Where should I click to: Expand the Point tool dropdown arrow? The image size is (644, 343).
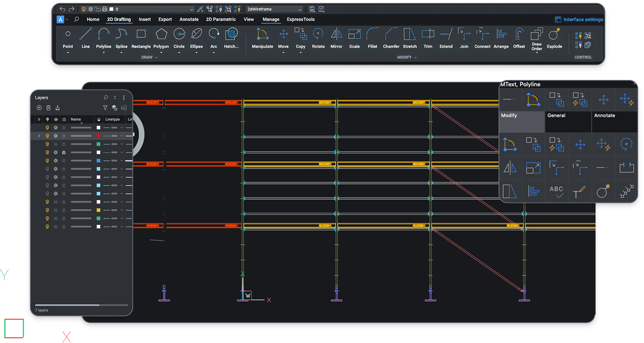(x=68, y=52)
